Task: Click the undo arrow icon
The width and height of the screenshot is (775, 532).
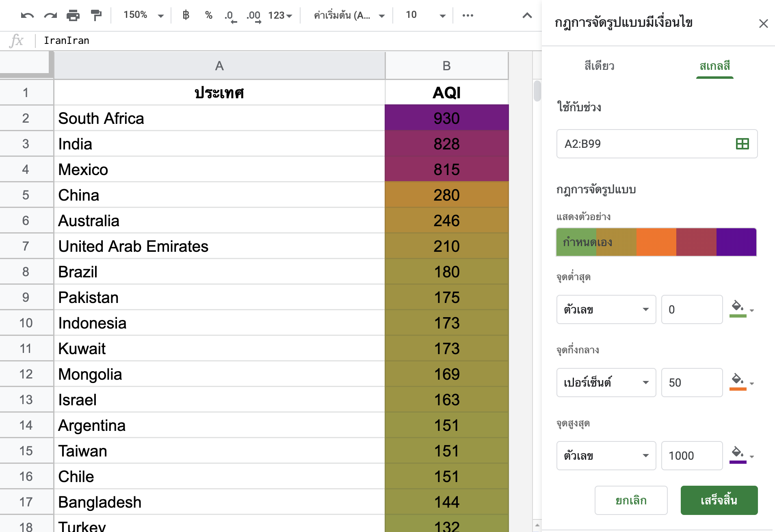Action: click(27, 15)
